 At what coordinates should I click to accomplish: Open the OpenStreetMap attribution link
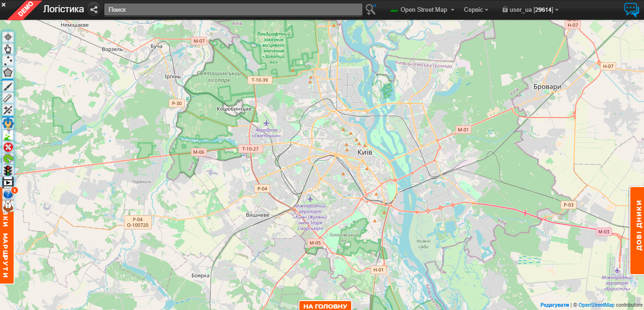coord(596,305)
